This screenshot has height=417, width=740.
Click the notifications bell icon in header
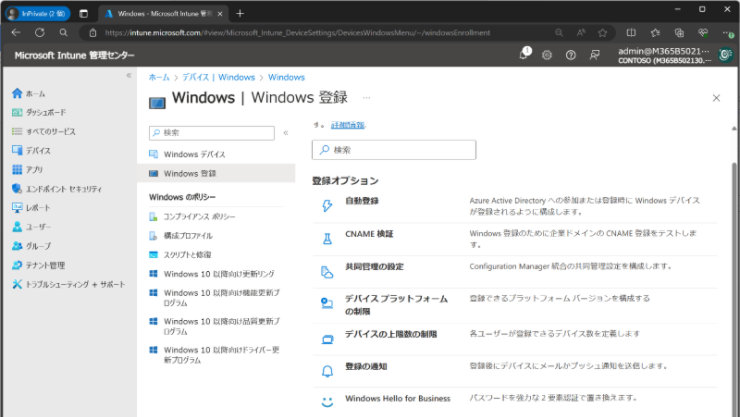[524, 54]
